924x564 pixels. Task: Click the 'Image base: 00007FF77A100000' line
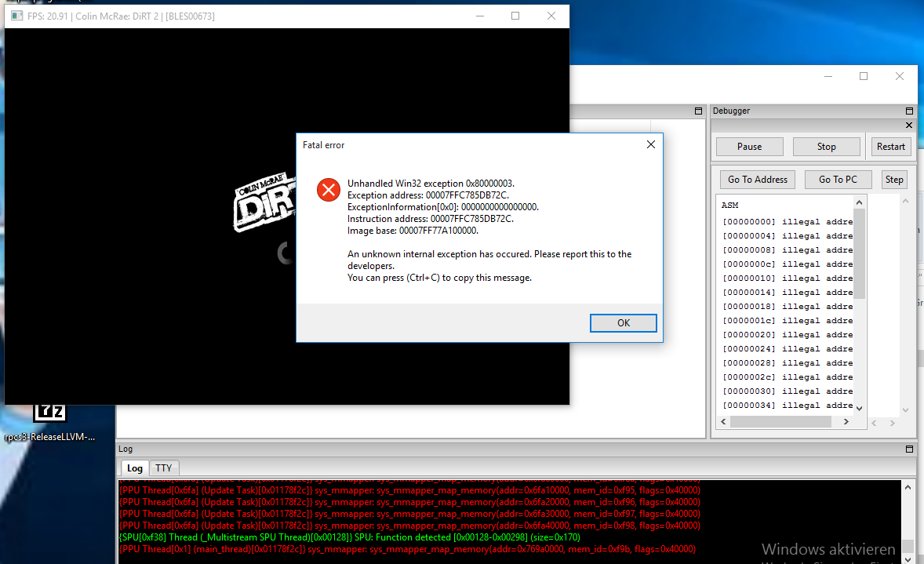(413, 231)
